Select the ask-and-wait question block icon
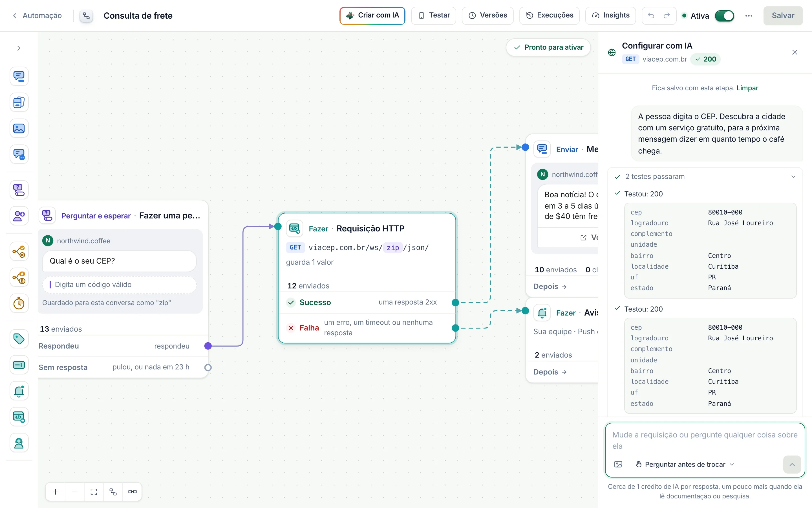Viewport: 812px width, 508px height. coord(19,190)
